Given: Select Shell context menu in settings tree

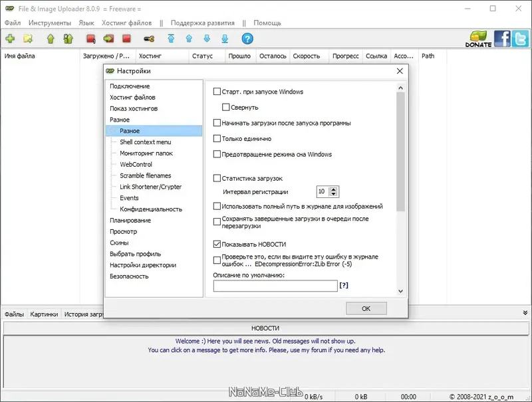Looking at the screenshot, I should 145,142.
